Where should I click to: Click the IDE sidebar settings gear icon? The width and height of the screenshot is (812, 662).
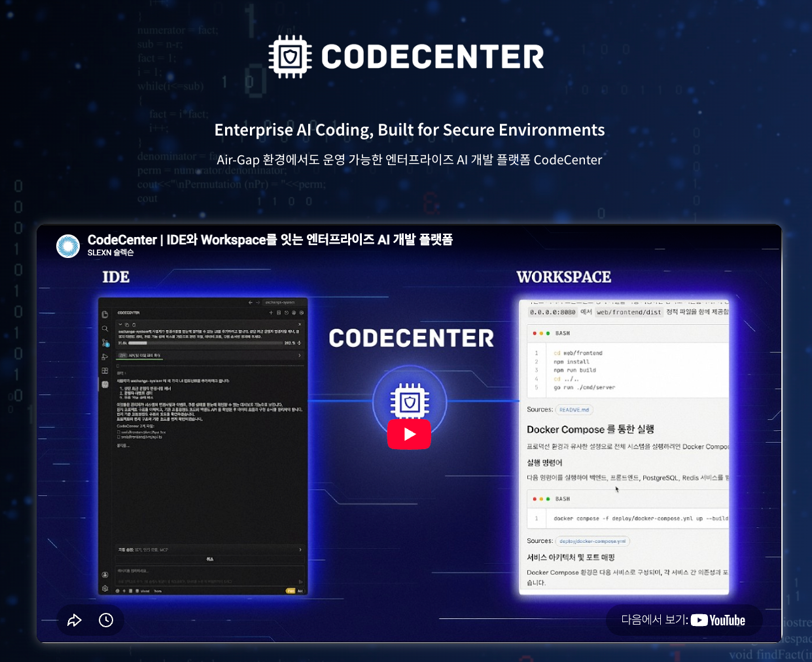[x=105, y=588]
